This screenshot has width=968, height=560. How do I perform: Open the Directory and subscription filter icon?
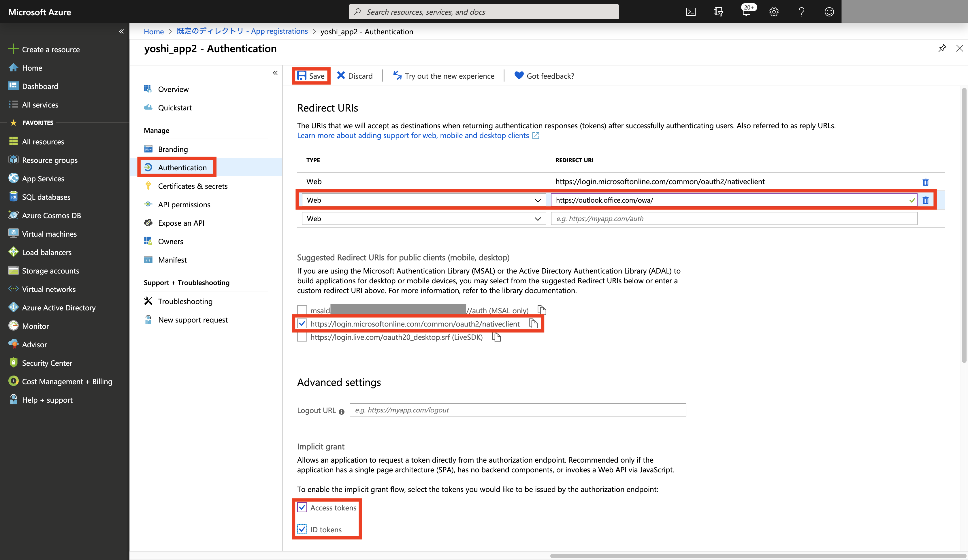click(x=718, y=12)
